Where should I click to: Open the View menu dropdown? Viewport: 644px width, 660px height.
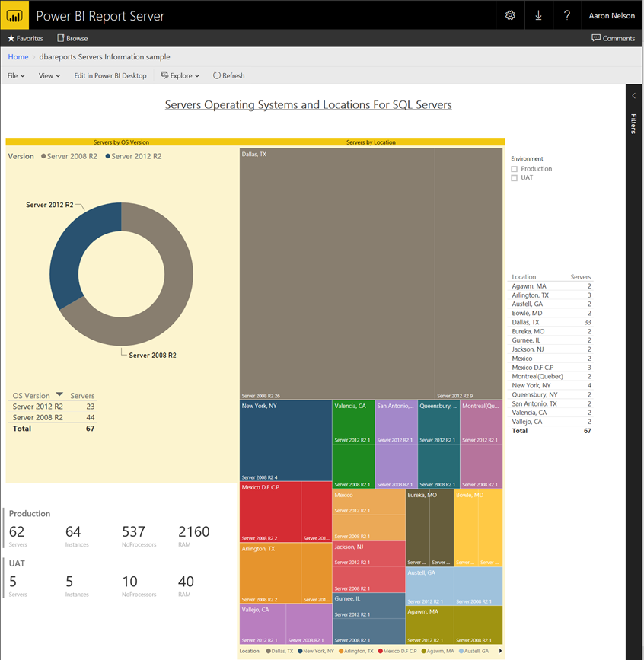tap(49, 76)
